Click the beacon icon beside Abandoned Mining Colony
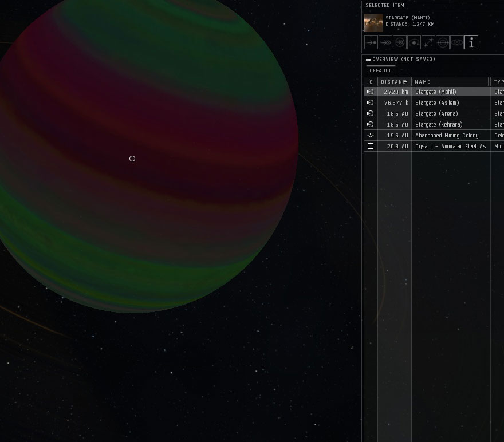The height and width of the screenshot is (442, 504). [371, 135]
